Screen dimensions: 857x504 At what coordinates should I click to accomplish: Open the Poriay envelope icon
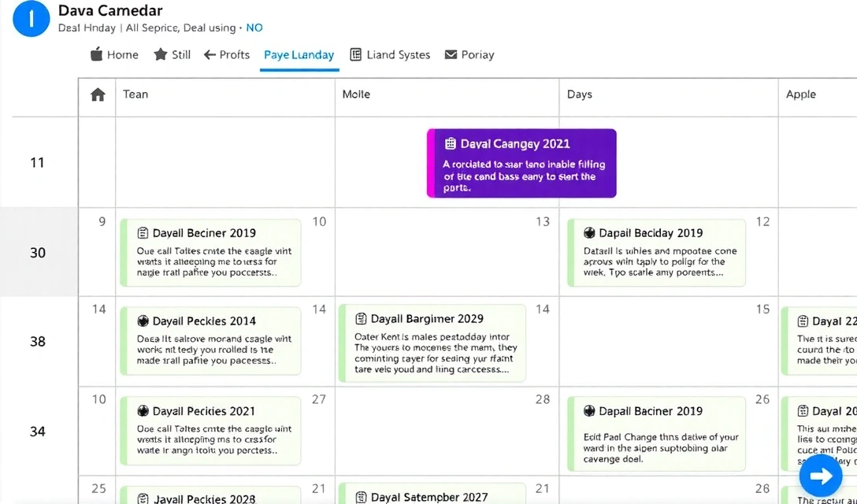[x=450, y=54]
